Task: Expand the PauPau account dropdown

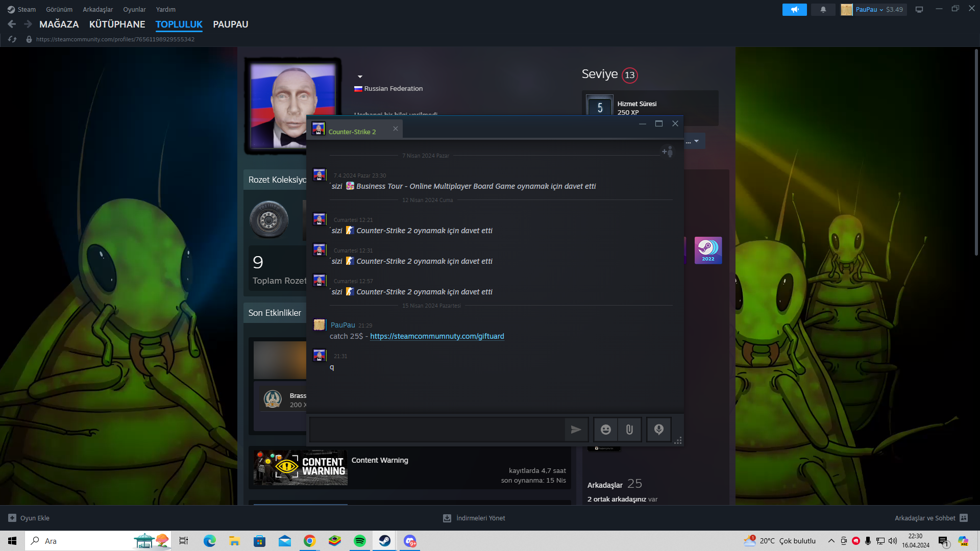Action: [x=873, y=9]
